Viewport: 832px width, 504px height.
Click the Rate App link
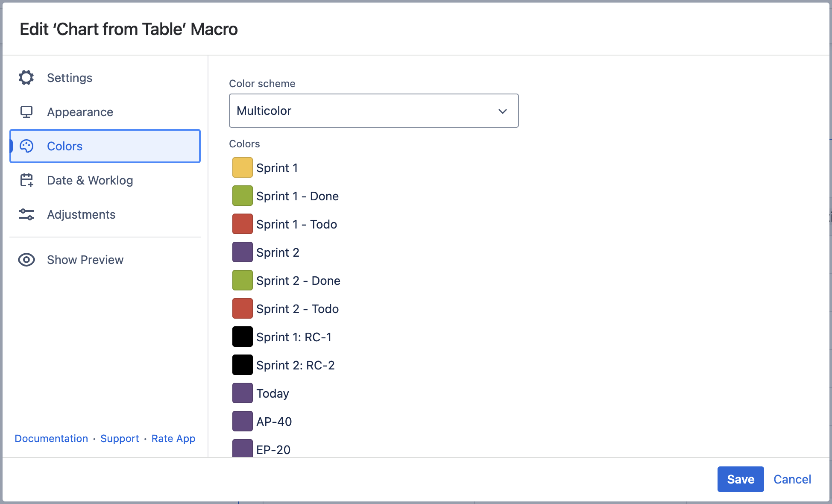[x=173, y=439]
